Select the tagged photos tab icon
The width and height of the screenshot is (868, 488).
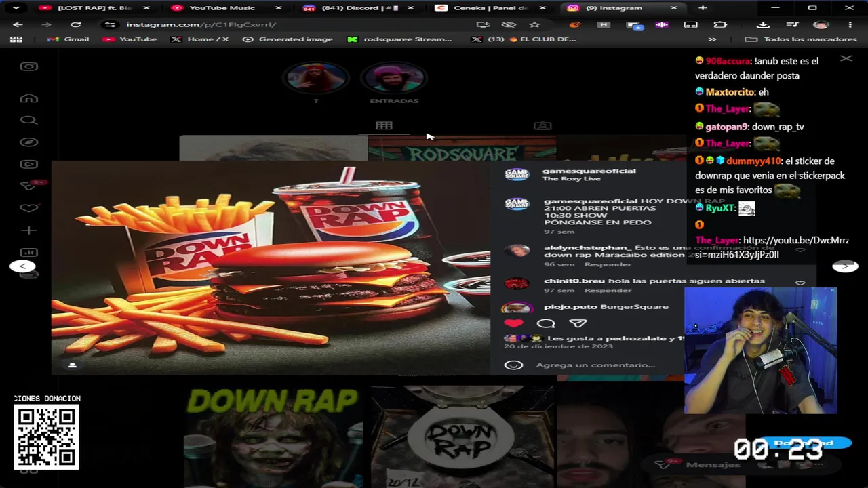(542, 125)
